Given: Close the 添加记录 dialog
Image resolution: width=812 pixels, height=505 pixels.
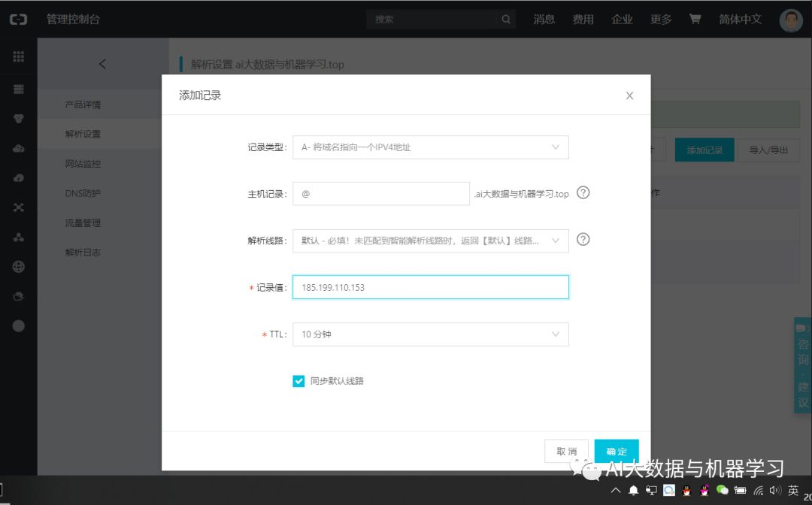Looking at the screenshot, I should 629,95.
